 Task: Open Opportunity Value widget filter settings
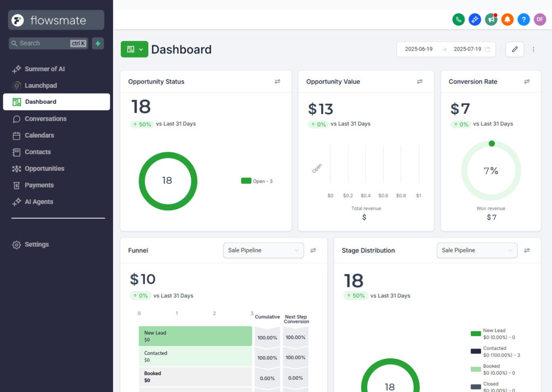pos(419,81)
